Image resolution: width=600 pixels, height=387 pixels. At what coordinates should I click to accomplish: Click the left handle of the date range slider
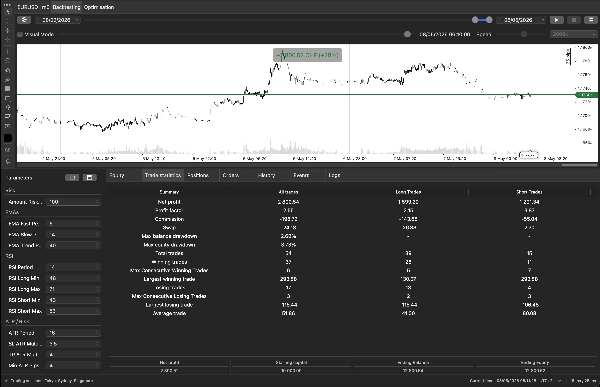click(475, 20)
